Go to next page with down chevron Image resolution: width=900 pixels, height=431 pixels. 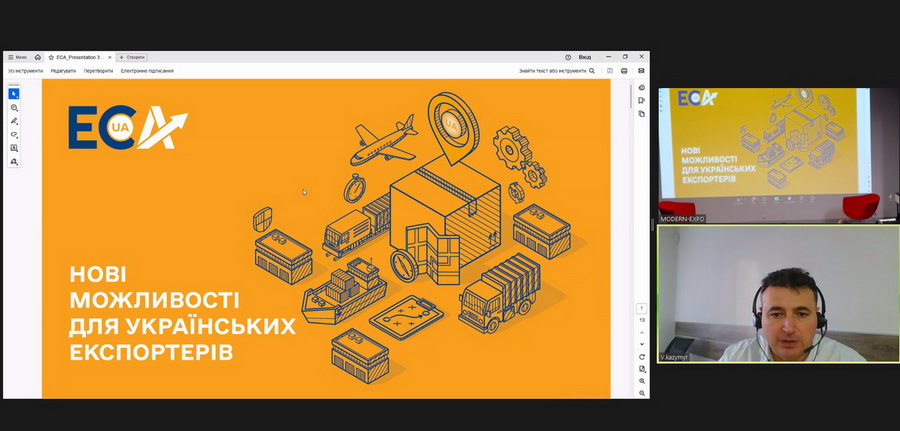tap(642, 343)
